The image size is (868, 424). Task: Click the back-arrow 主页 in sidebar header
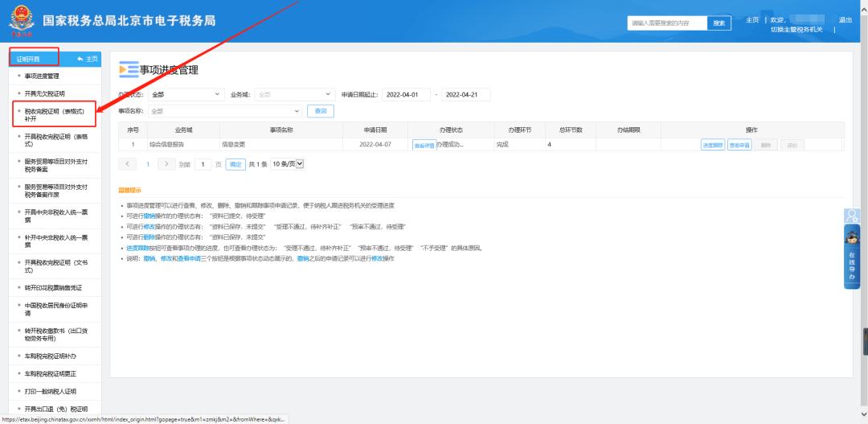[88, 59]
